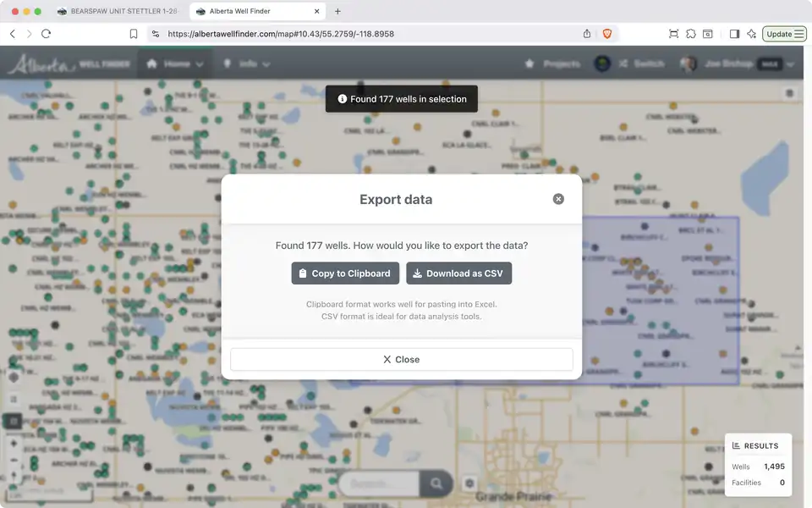Toggle the browser sidebar panel

(734, 34)
